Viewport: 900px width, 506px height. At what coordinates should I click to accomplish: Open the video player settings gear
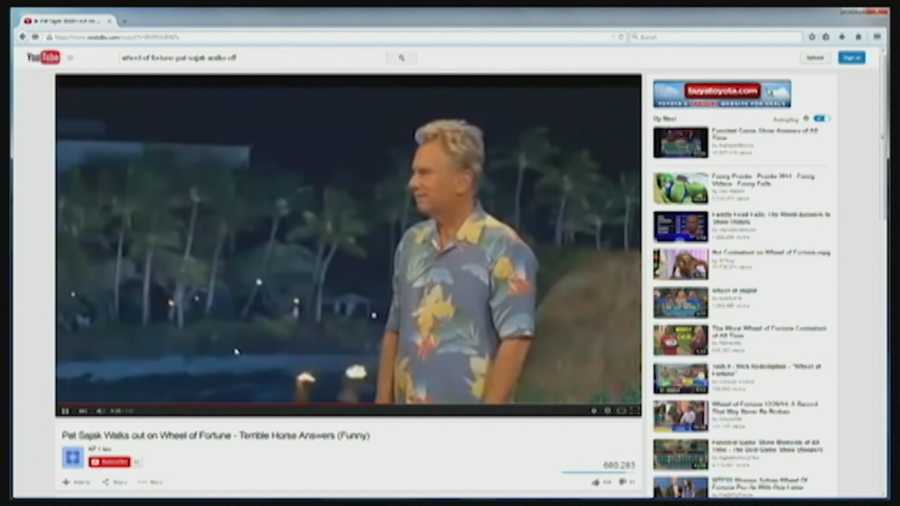coord(608,411)
